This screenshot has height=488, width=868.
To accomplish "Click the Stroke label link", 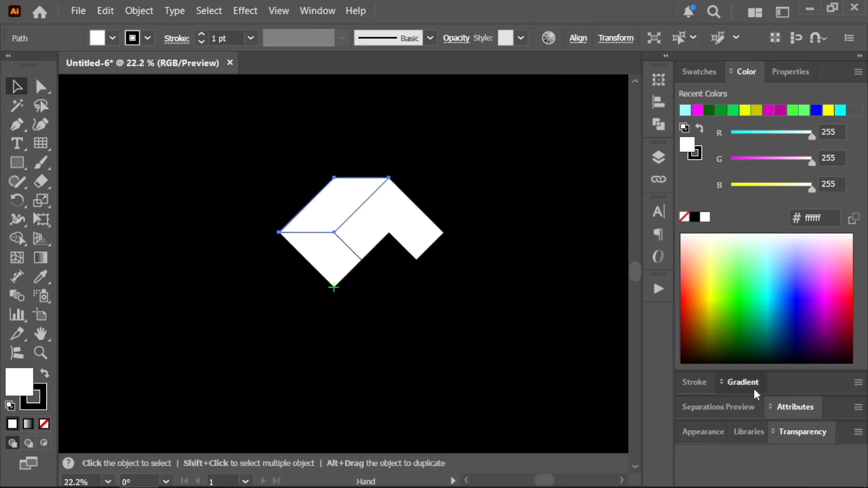I will click(x=176, y=38).
